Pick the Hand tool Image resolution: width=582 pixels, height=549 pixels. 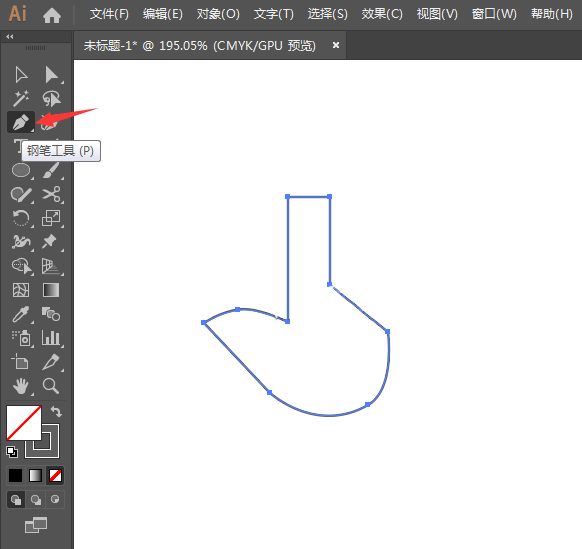click(21, 386)
